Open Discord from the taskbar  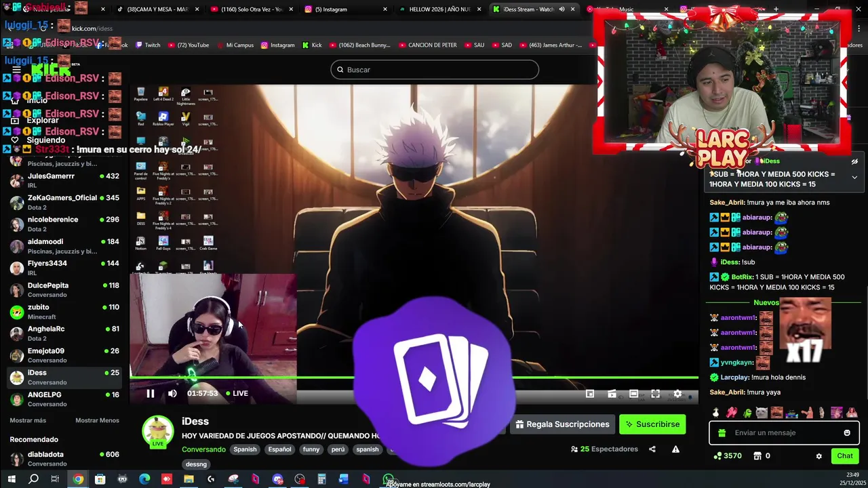277,479
